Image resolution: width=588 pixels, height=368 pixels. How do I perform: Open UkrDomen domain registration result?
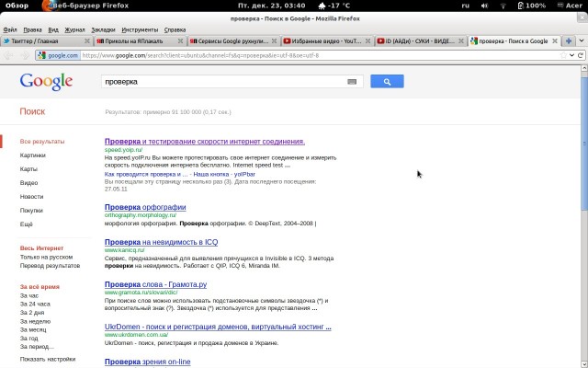(218, 327)
